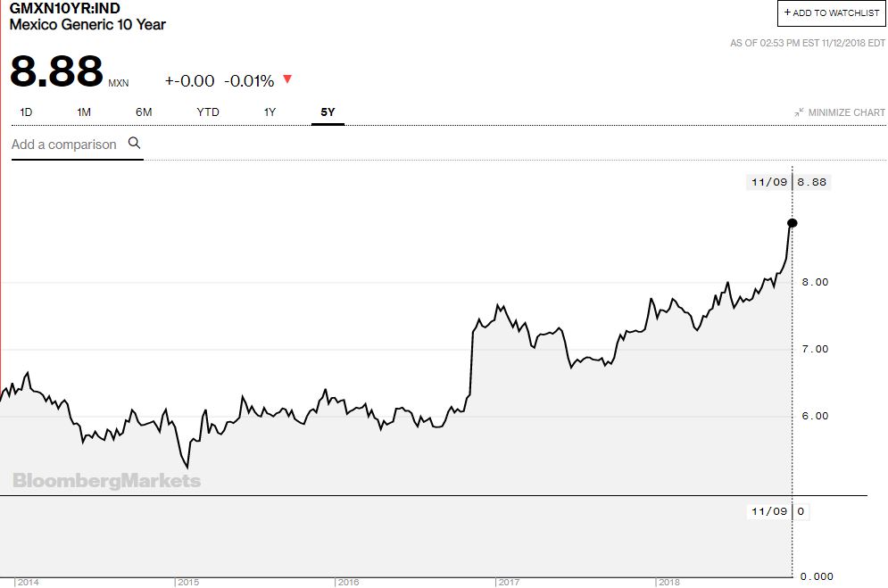The width and height of the screenshot is (888, 588).
Task: Select the YTD range tab
Action: pyautogui.click(x=208, y=112)
